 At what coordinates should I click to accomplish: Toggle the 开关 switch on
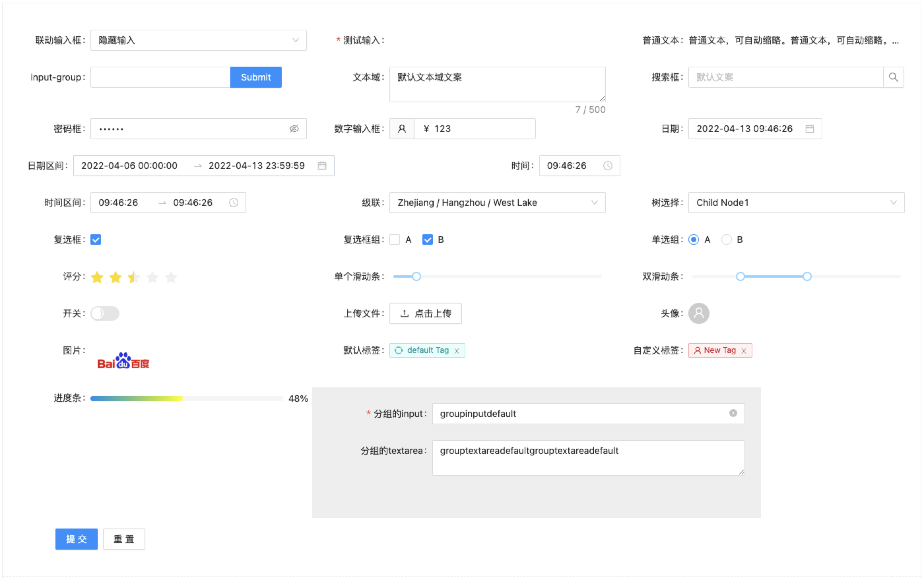click(105, 313)
